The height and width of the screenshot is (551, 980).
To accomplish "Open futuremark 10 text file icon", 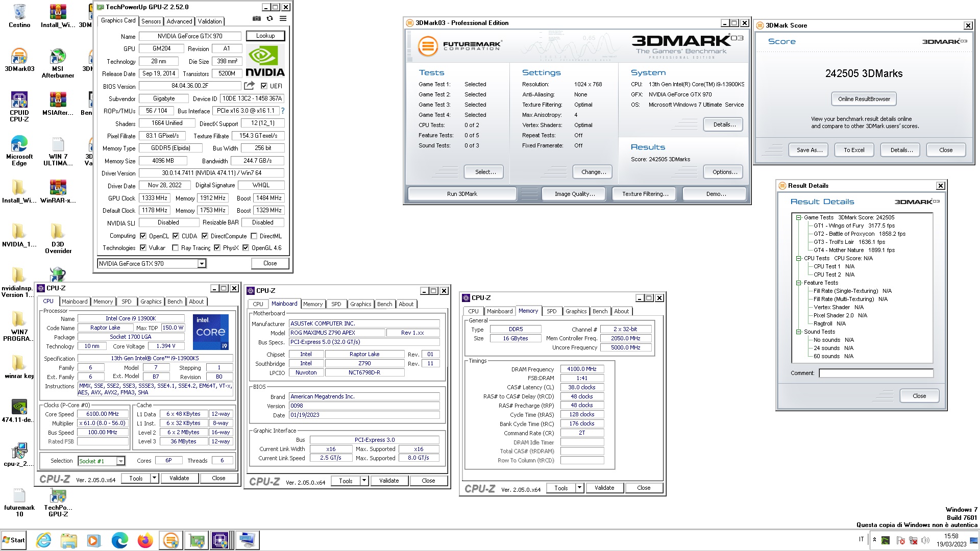I will 19,503.
